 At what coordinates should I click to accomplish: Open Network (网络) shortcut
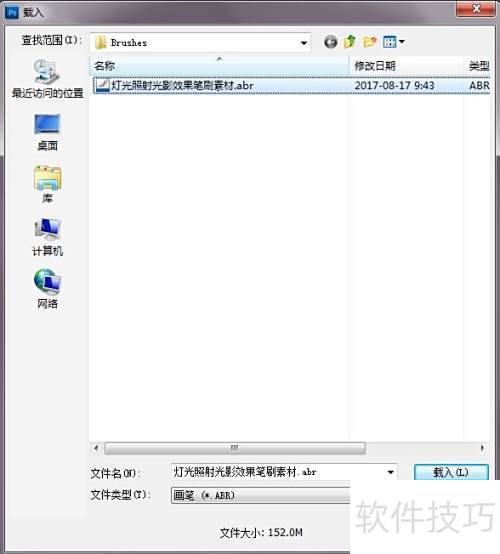[47, 289]
